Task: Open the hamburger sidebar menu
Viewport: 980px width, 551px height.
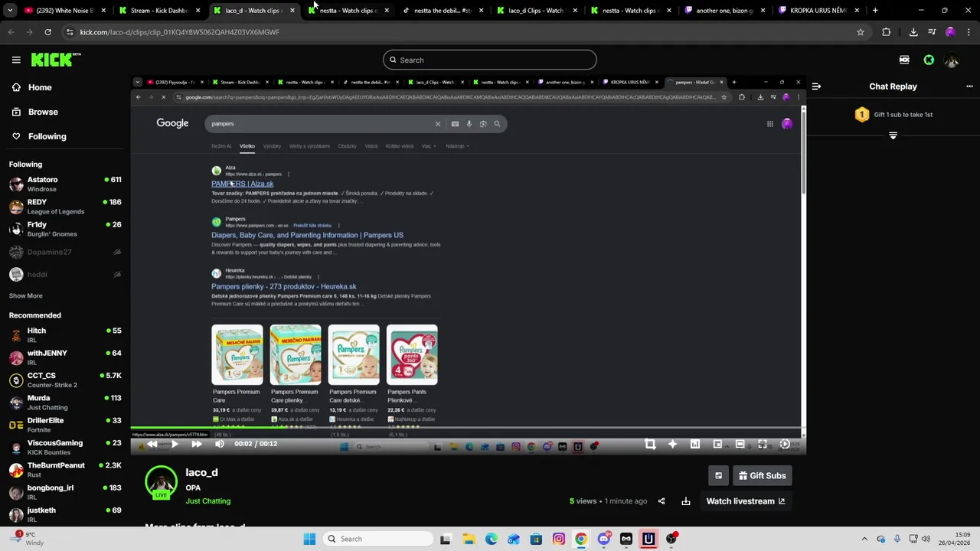Action: tap(16, 60)
